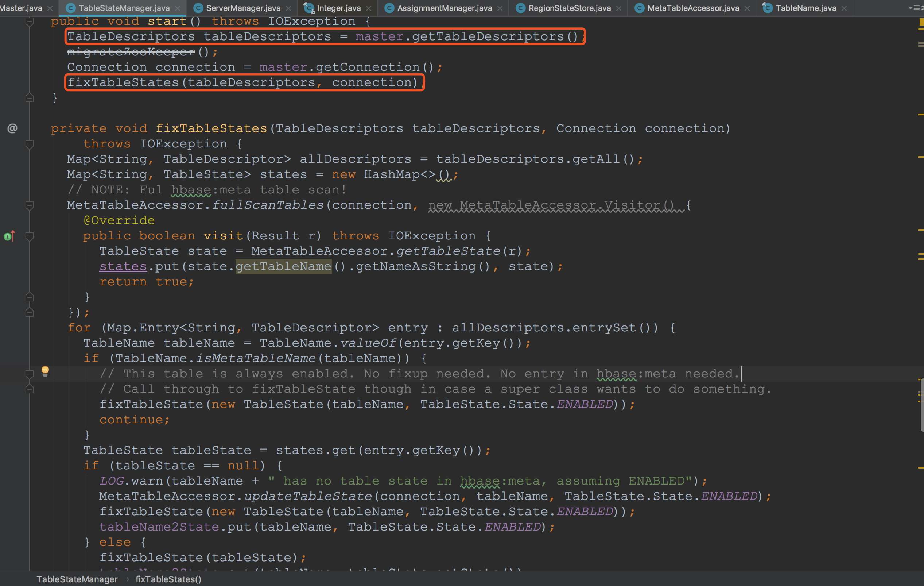Click the override gutter icon beside visit method
924x586 pixels.
pos(9,236)
